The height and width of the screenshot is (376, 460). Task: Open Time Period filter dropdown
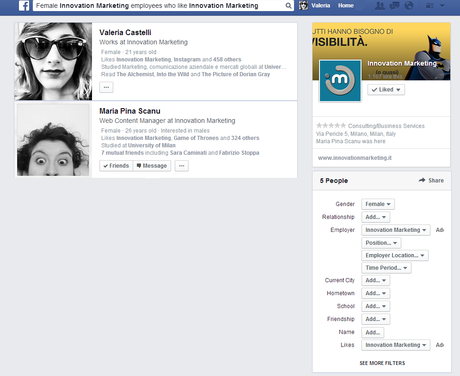(386, 268)
